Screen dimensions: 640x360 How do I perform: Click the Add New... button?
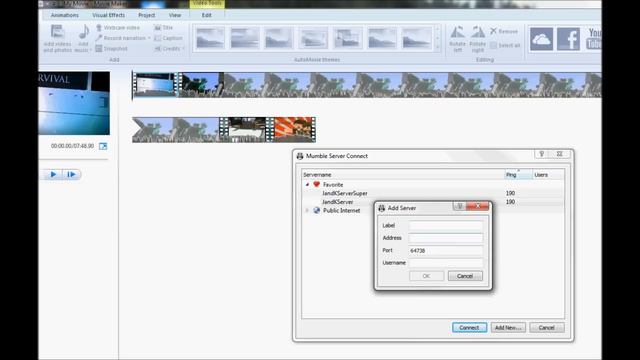(508, 328)
